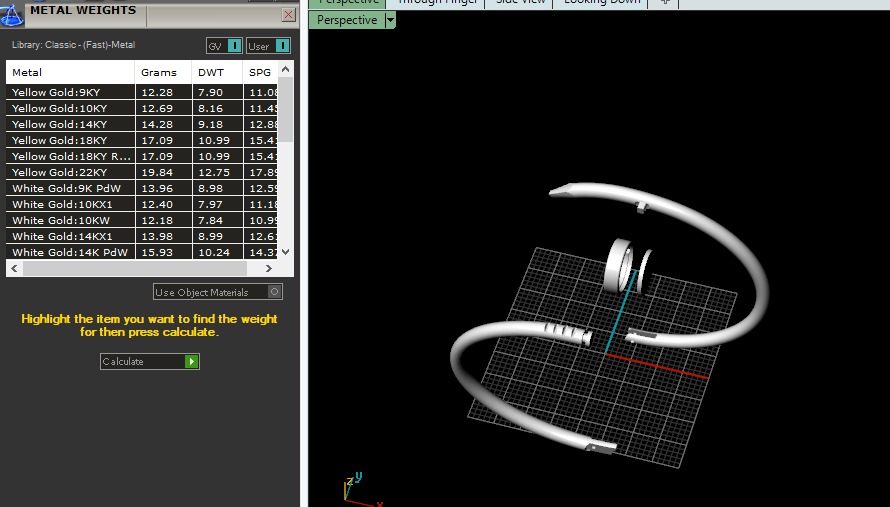This screenshot has width=890, height=507.
Task: Enable the Use Object Materials option
Action: (217, 292)
